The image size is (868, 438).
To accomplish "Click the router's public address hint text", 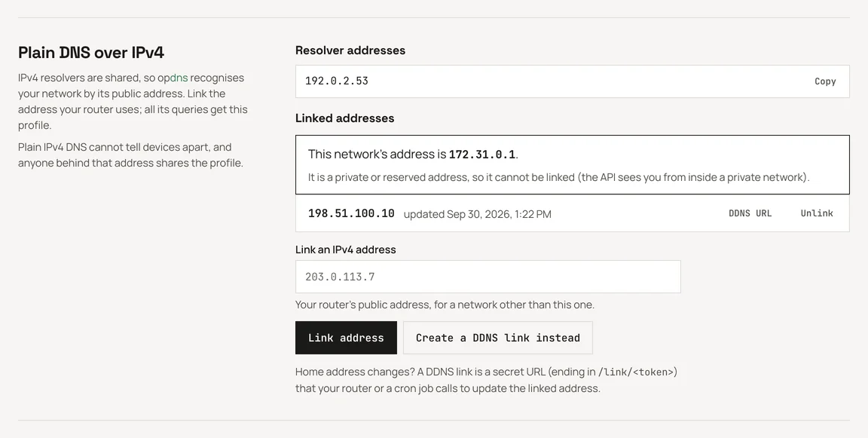I will 445,305.
